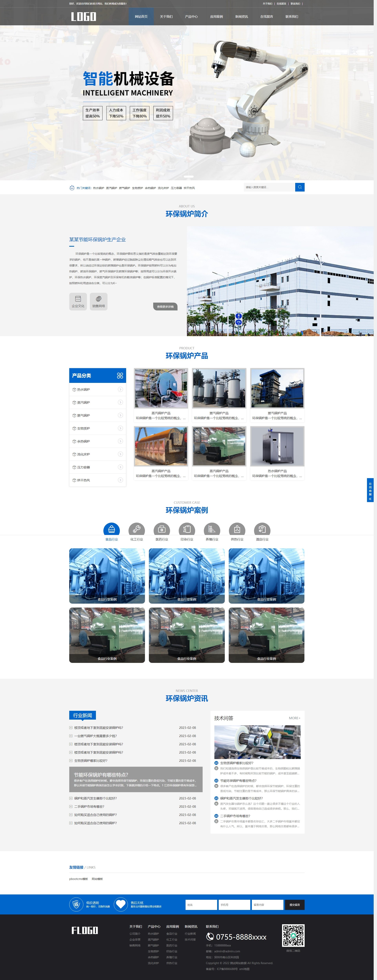Image resolution: width=377 pixels, height=980 pixels.
Task: Click MORE+ link beside 技术问答
Action: tap(294, 718)
